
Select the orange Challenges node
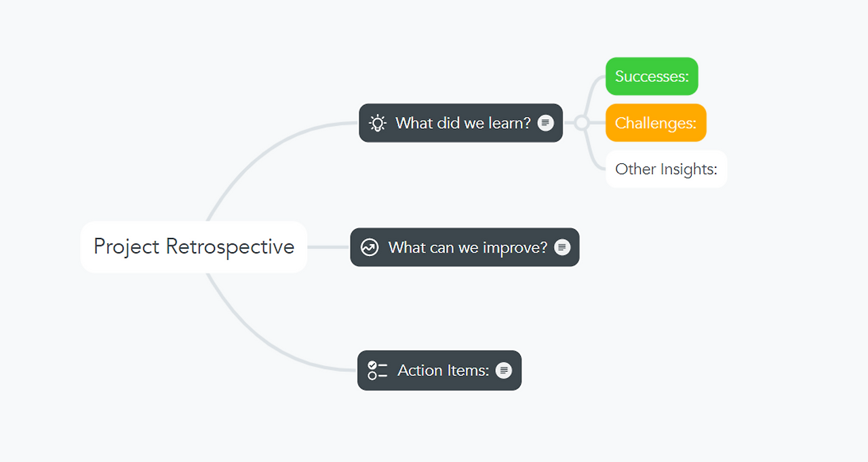tap(656, 123)
